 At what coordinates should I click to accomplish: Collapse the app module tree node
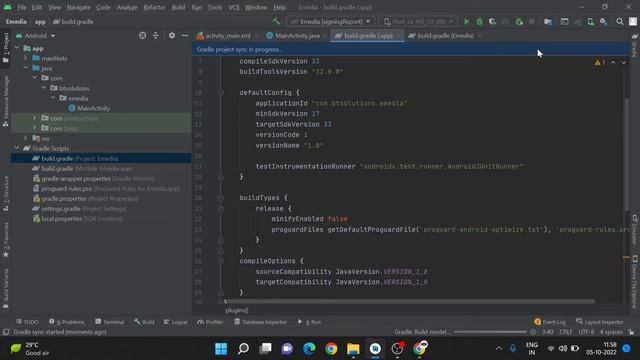tap(17, 48)
